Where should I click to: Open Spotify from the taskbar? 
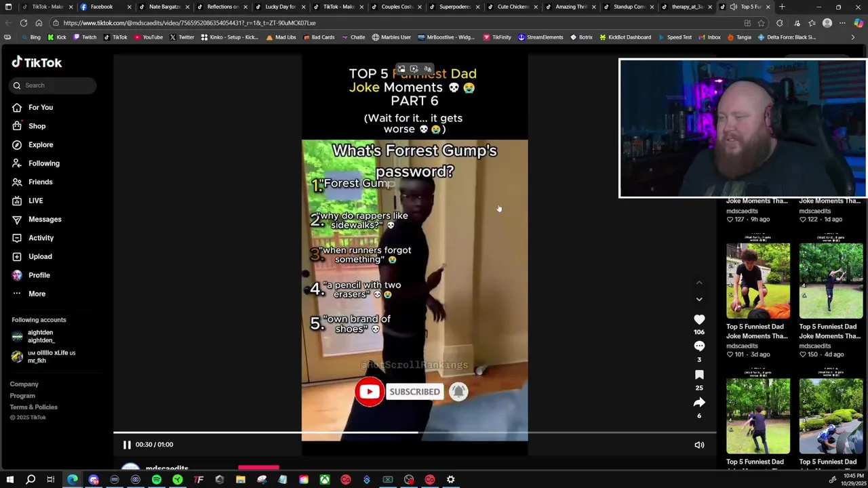157,480
